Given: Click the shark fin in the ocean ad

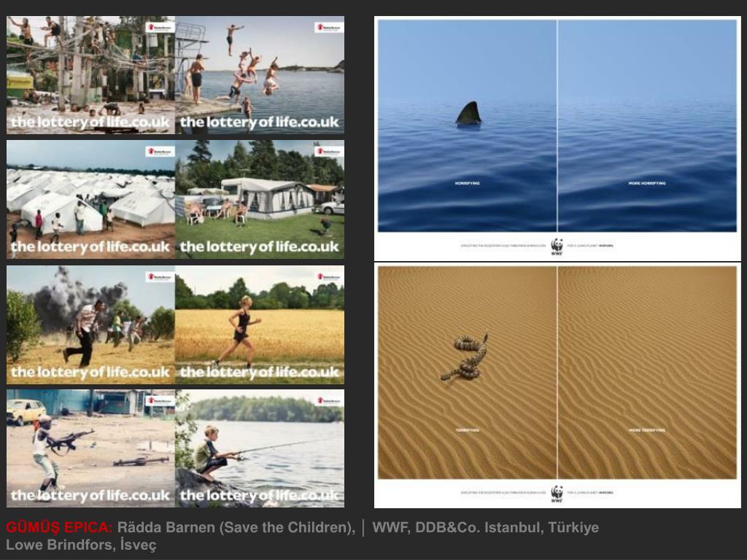Looking at the screenshot, I should (469, 114).
